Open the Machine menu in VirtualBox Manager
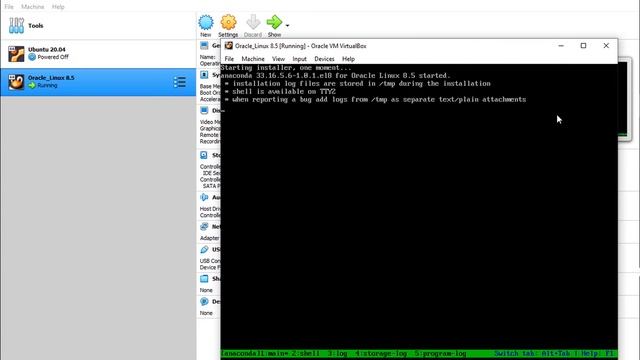This screenshot has width=640, height=360. coord(33,7)
